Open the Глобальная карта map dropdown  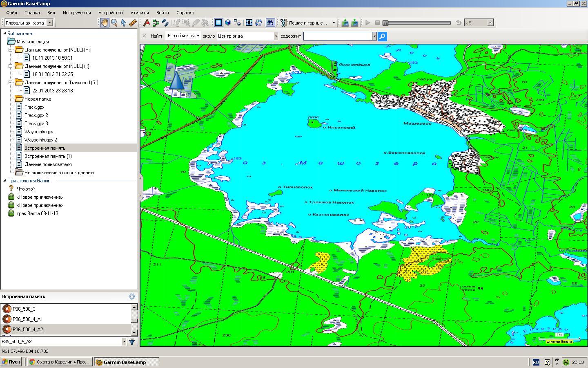click(50, 23)
